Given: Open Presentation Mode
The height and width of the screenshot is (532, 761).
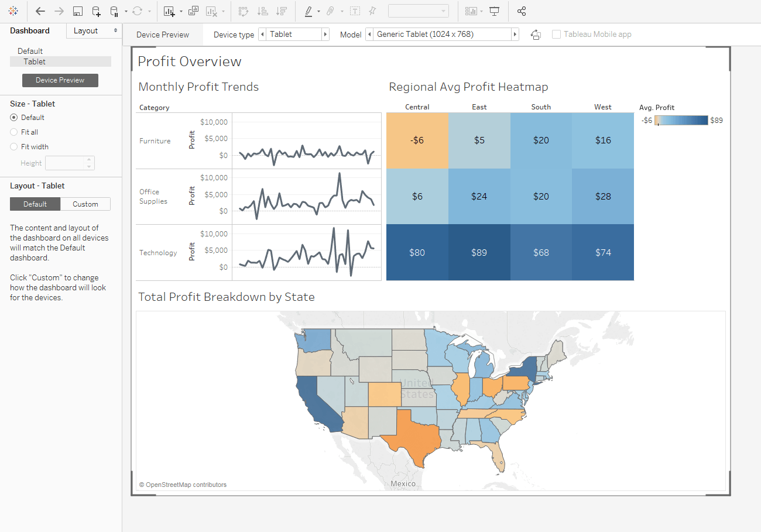Looking at the screenshot, I should [x=495, y=11].
